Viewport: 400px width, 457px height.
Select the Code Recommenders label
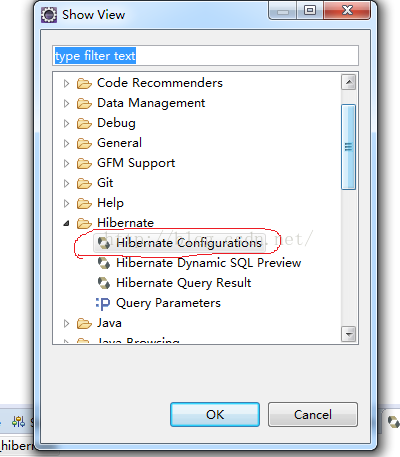pos(160,83)
